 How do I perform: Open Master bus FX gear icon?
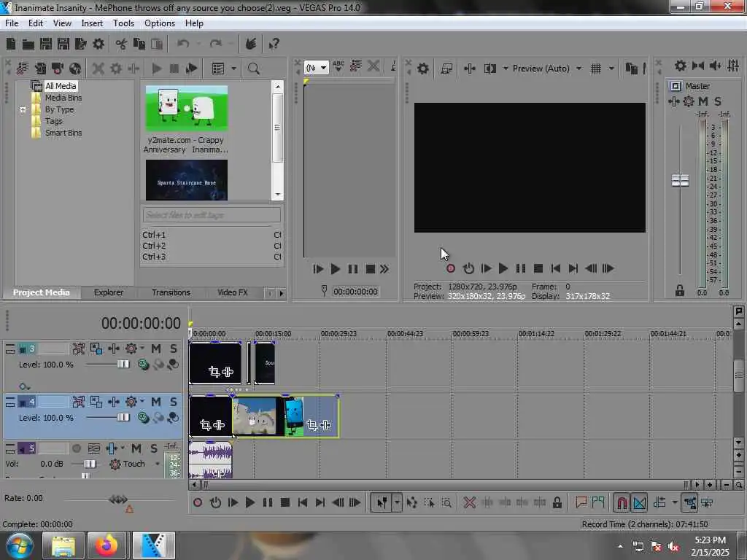tap(689, 101)
